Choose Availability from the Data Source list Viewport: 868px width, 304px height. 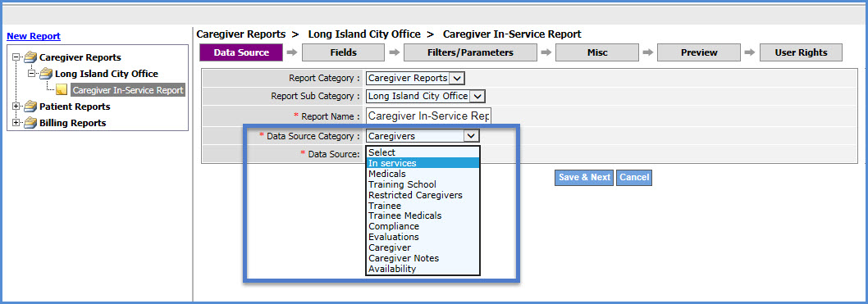(x=423, y=269)
